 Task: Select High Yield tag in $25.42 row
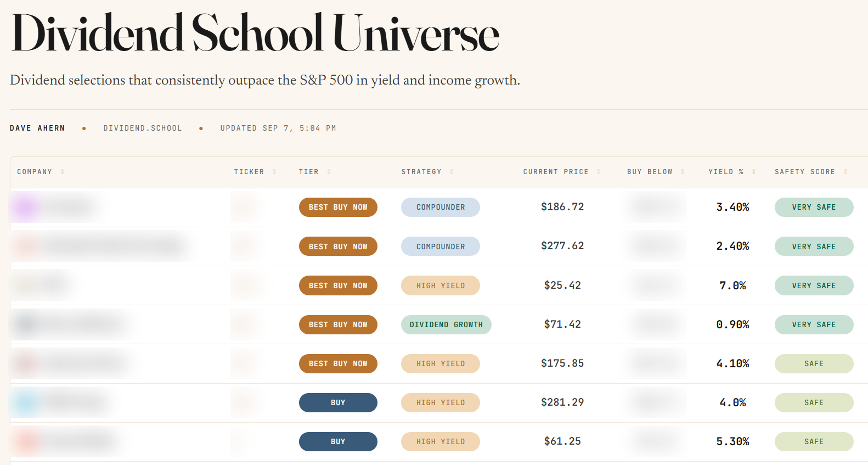coord(441,285)
